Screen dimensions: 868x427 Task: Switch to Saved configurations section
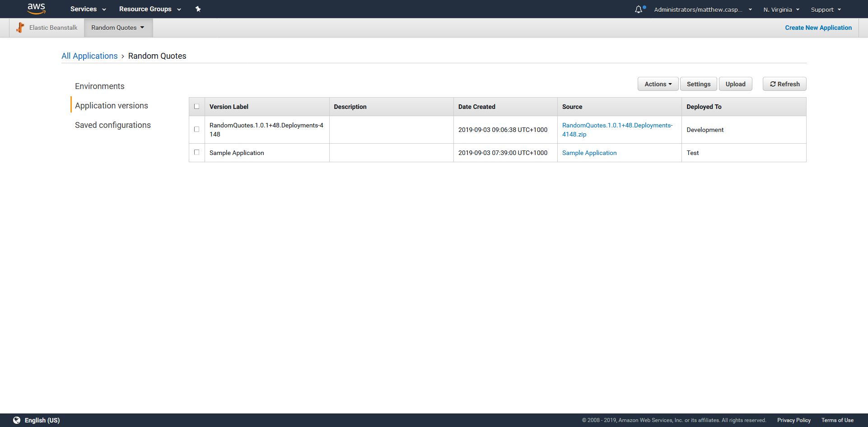(x=112, y=125)
